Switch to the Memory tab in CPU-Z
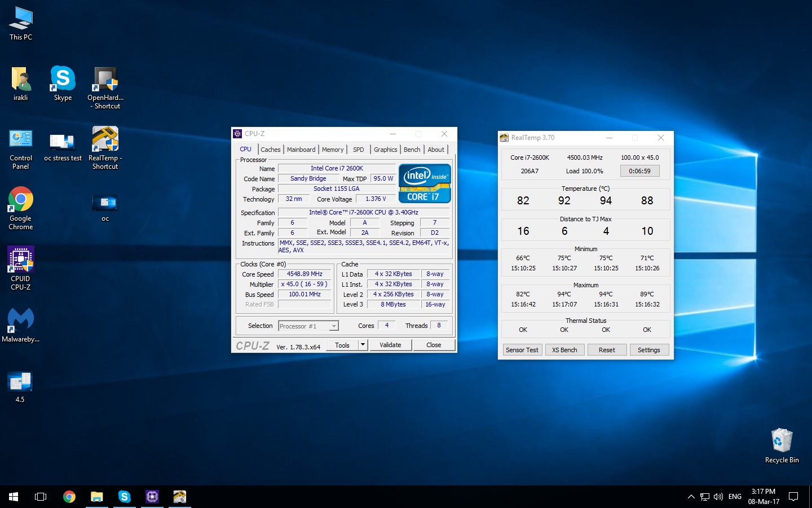 (x=333, y=150)
